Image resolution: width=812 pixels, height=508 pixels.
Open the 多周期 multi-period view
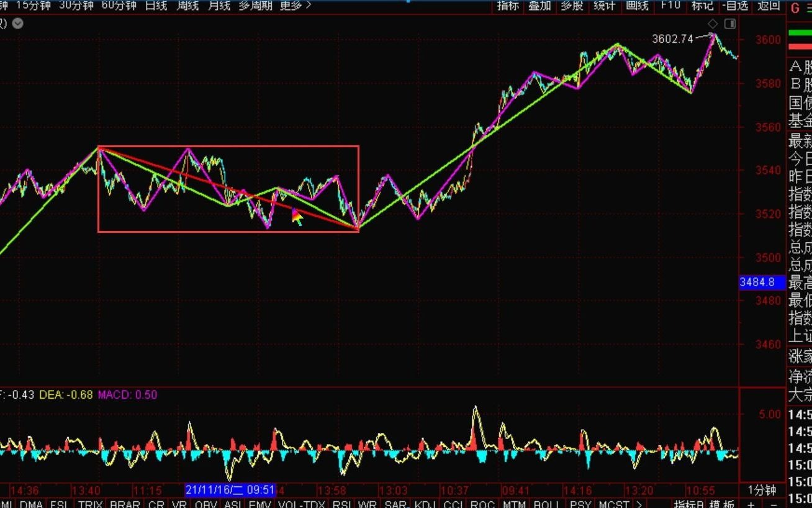256,6
